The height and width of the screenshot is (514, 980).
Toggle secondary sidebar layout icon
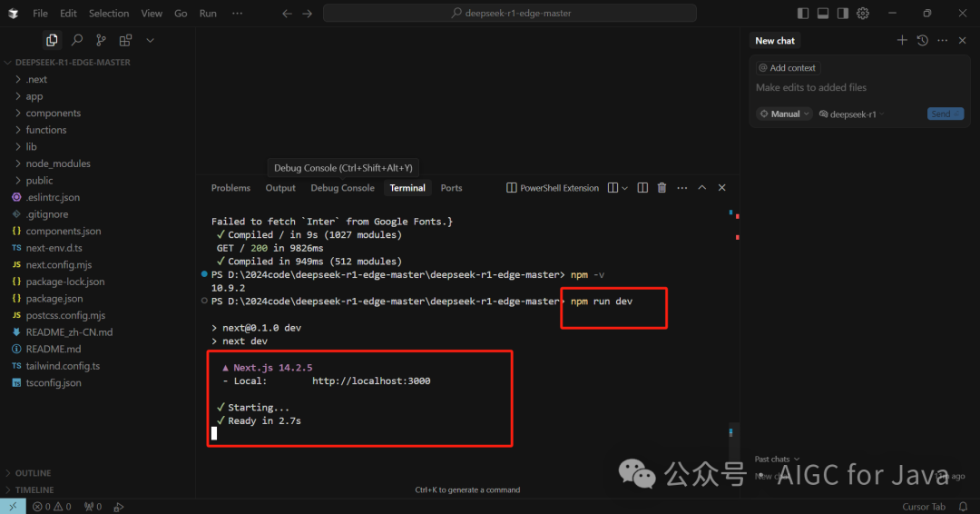click(843, 13)
